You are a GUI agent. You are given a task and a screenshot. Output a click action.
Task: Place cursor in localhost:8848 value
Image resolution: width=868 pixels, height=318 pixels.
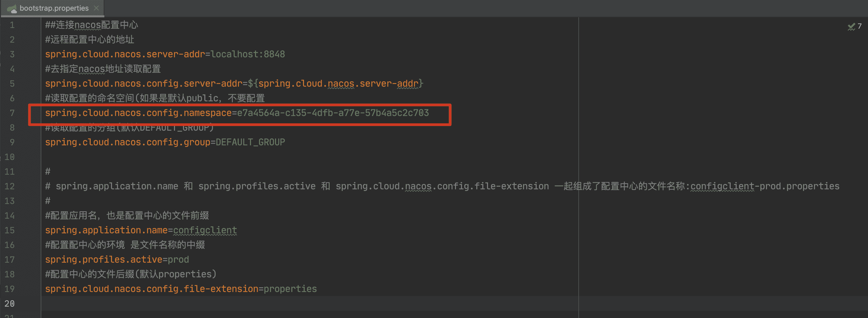pyautogui.click(x=248, y=54)
